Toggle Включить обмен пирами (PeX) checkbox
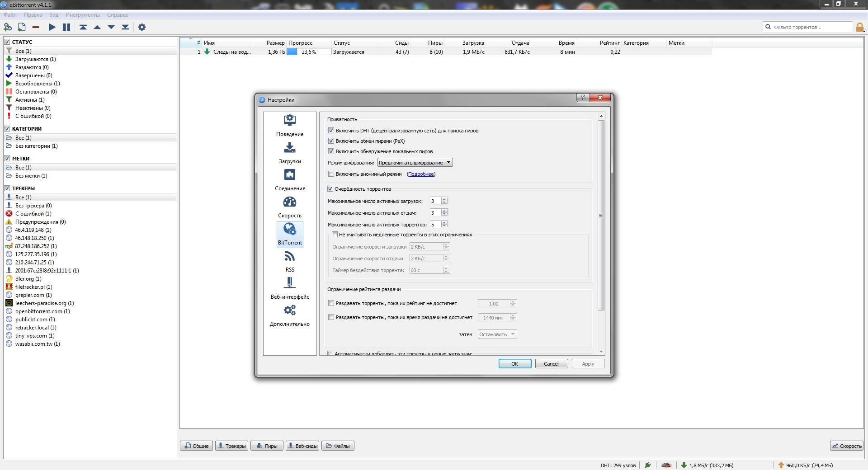This screenshot has height=470, width=868. point(331,141)
